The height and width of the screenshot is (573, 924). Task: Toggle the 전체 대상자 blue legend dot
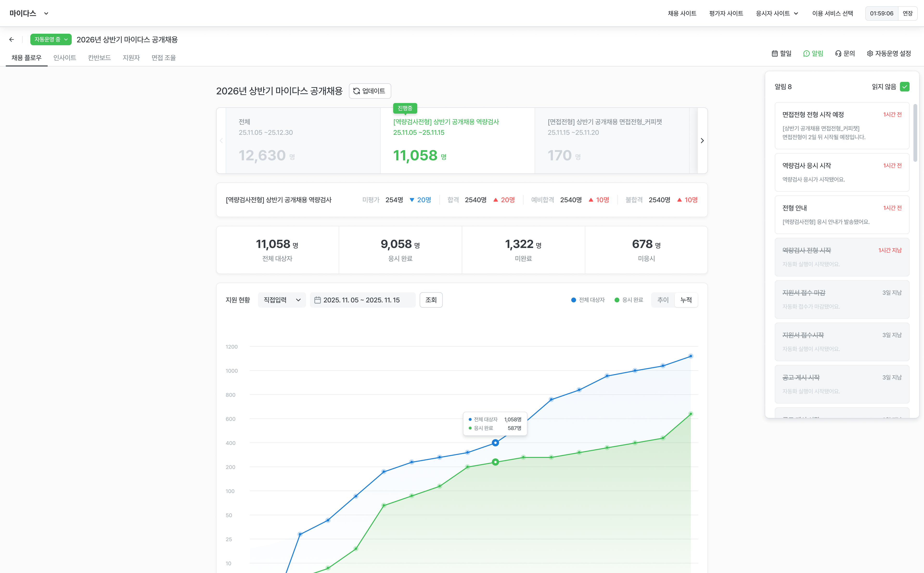[x=573, y=300]
